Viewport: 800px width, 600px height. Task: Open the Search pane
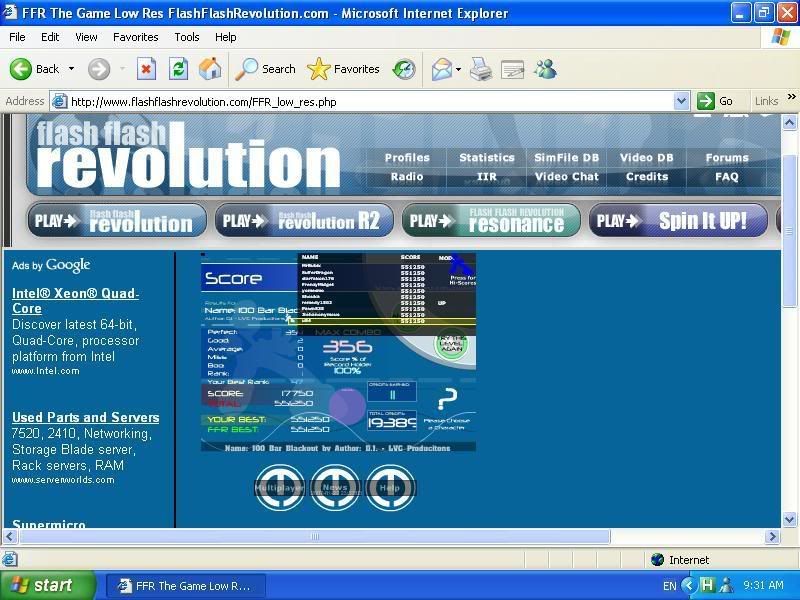click(x=265, y=69)
